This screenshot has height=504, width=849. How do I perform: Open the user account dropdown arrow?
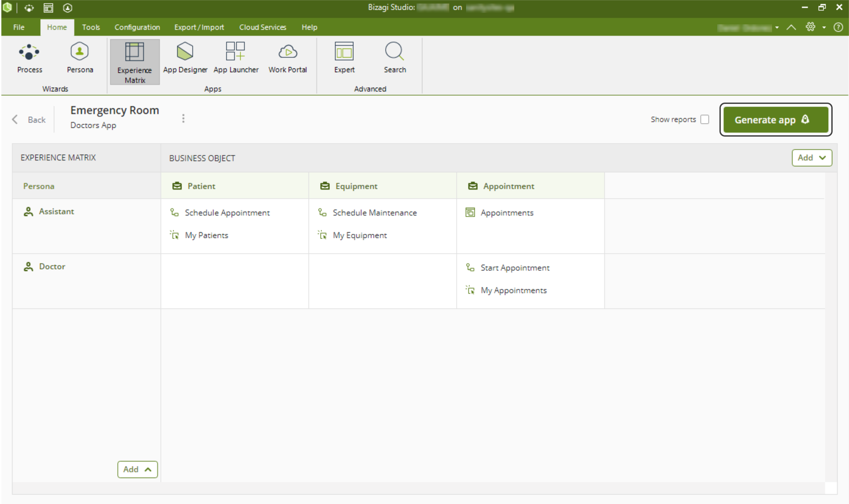click(777, 27)
